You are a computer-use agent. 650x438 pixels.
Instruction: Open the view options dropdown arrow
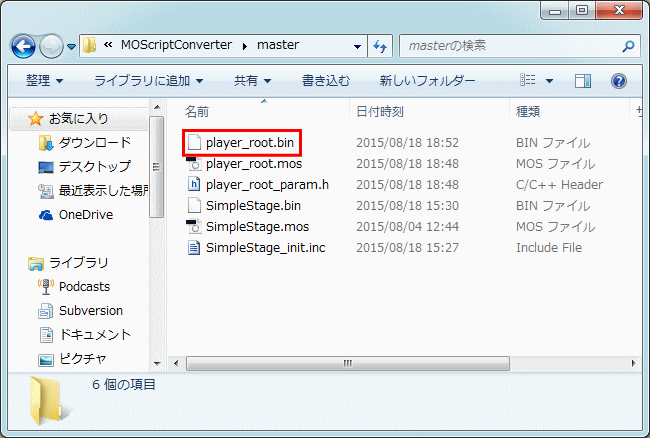coord(549,81)
